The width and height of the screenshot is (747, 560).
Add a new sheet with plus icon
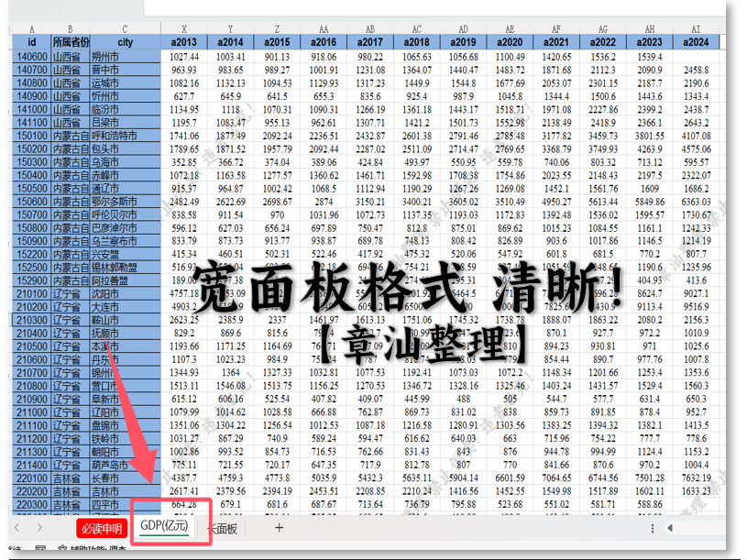click(x=280, y=527)
